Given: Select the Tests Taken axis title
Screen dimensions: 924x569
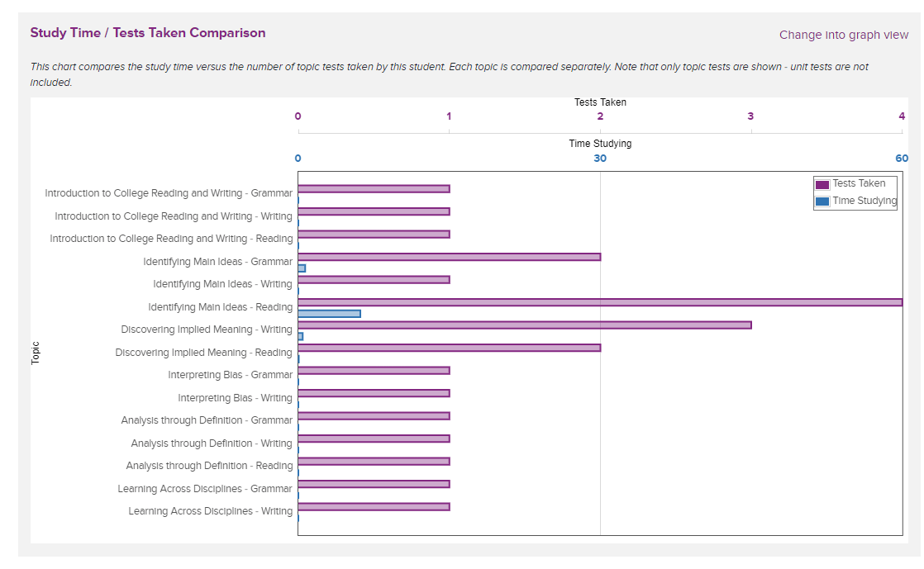Looking at the screenshot, I should (x=602, y=102).
